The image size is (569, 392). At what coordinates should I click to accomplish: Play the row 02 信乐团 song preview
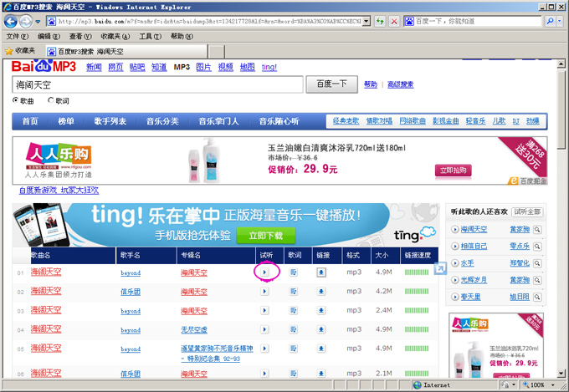(x=264, y=291)
